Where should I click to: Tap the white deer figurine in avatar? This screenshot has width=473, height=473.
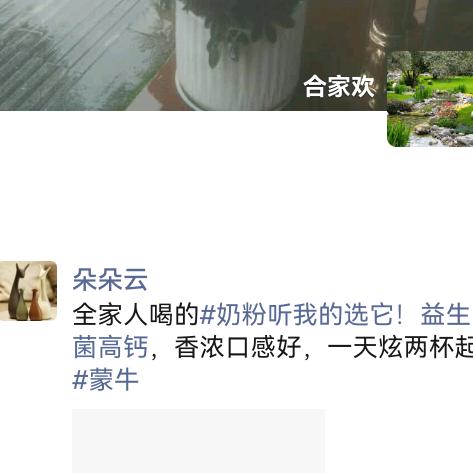pyautogui.click(x=44, y=290)
